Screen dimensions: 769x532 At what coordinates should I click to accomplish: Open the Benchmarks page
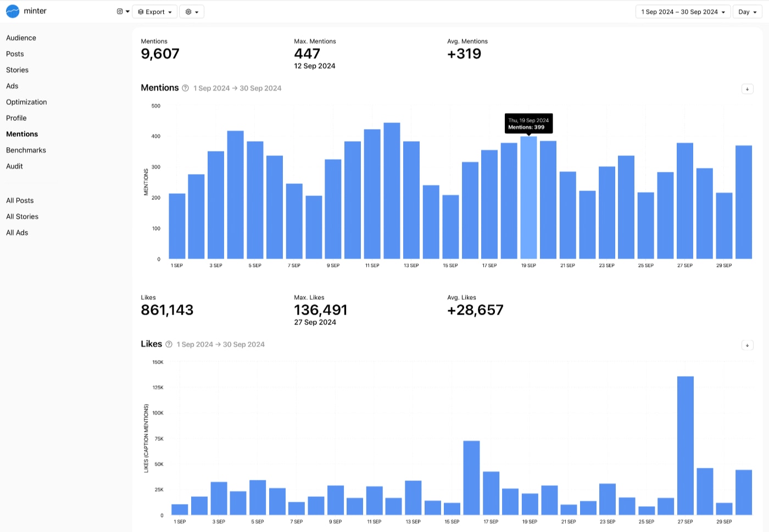[26, 150]
